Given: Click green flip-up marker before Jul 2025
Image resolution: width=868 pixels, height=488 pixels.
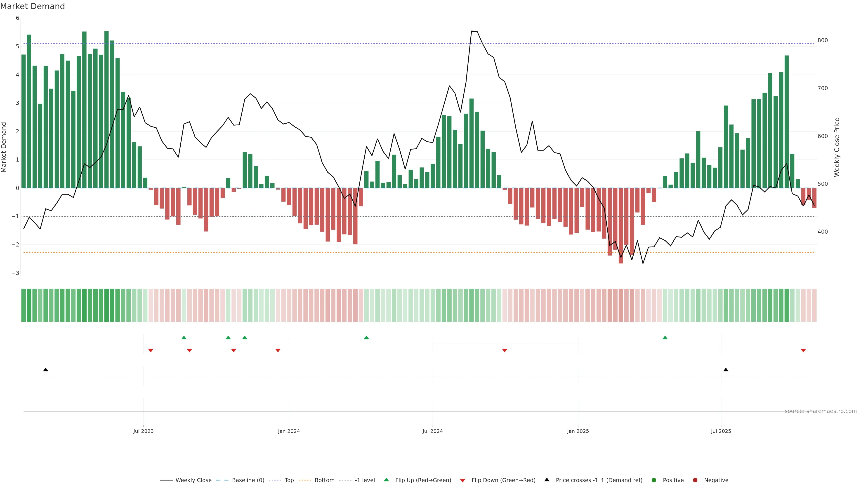Looking at the screenshot, I should point(665,338).
